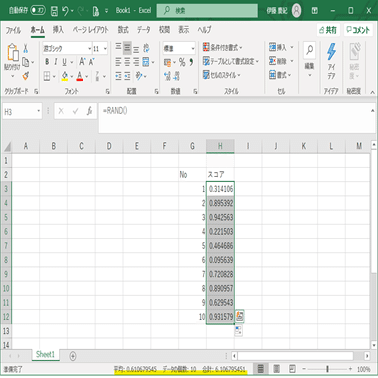Open the ファイル tab
Screen dimensions: 378x378
[x=13, y=30]
